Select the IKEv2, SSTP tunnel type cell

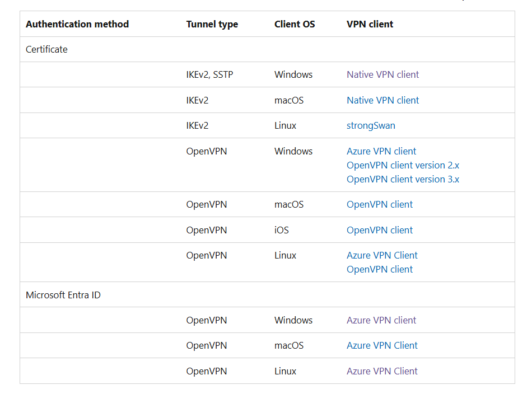pyautogui.click(x=211, y=74)
